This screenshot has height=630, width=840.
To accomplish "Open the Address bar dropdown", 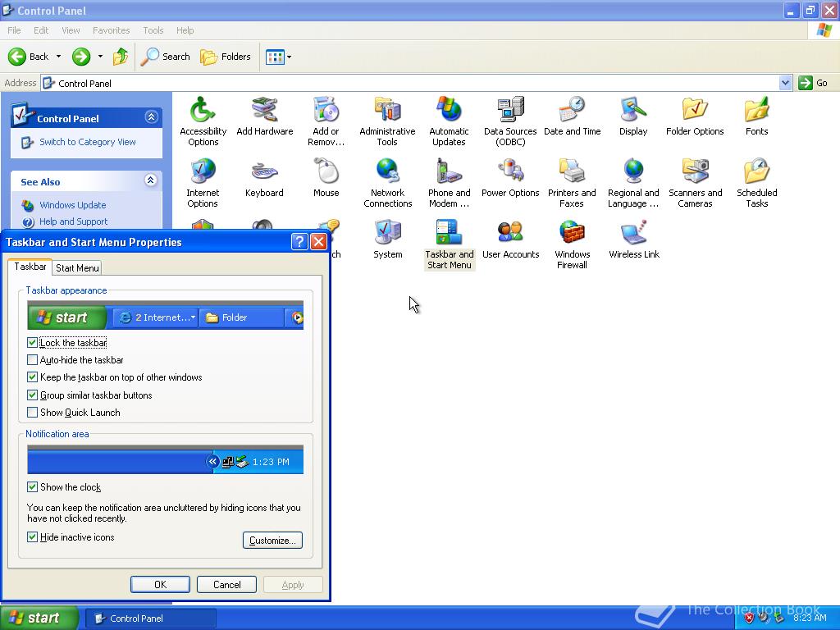I will point(783,83).
